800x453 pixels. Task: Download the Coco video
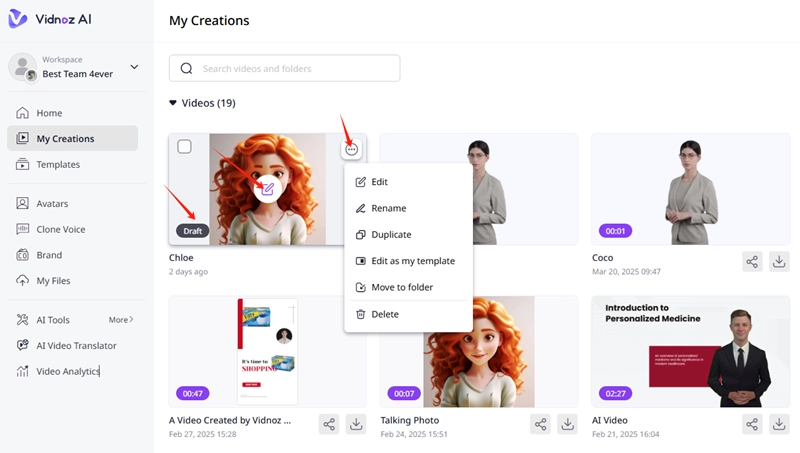(779, 262)
